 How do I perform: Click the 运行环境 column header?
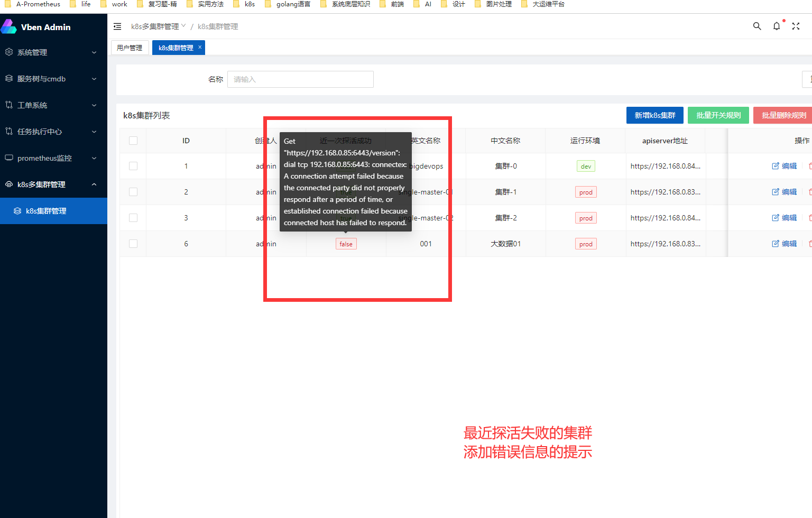click(x=585, y=141)
